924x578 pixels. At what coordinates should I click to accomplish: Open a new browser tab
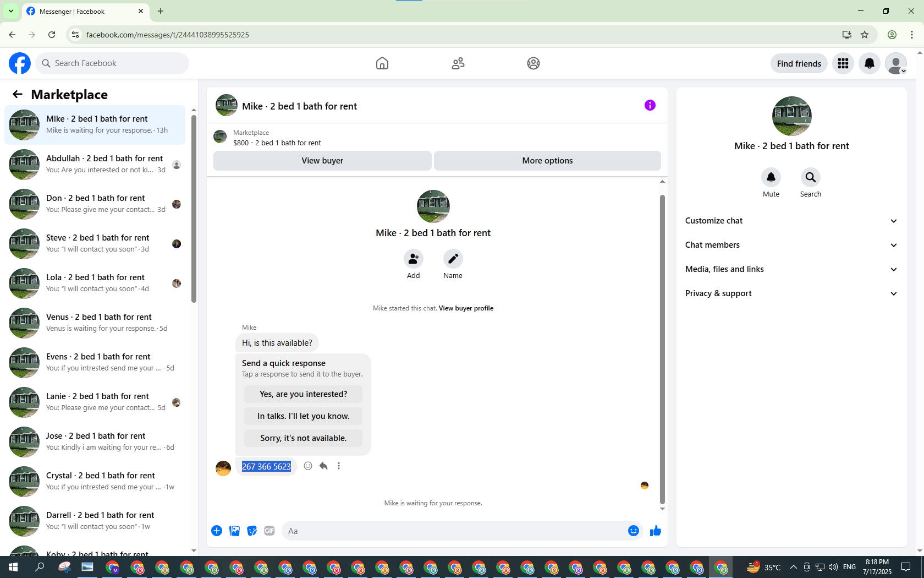(x=161, y=11)
